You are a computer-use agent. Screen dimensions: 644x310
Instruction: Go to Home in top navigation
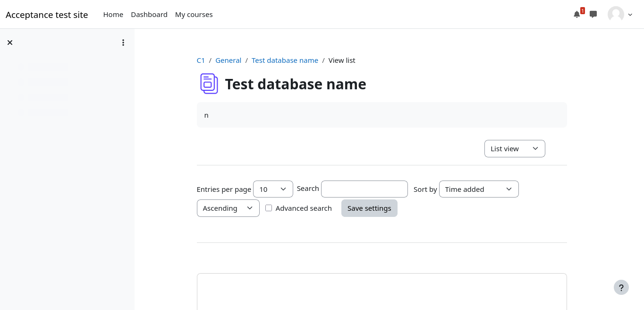click(113, 15)
